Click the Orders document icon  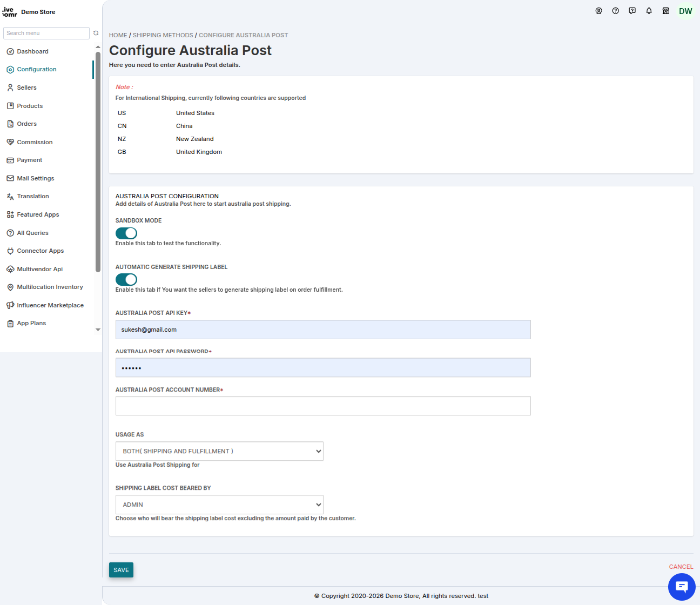[x=10, y=124]
